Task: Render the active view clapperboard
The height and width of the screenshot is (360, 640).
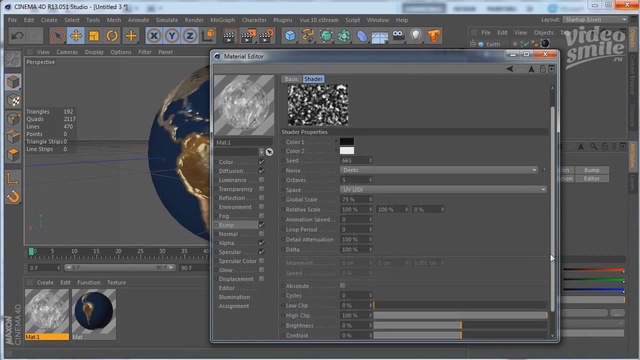Action: (230, 36)
